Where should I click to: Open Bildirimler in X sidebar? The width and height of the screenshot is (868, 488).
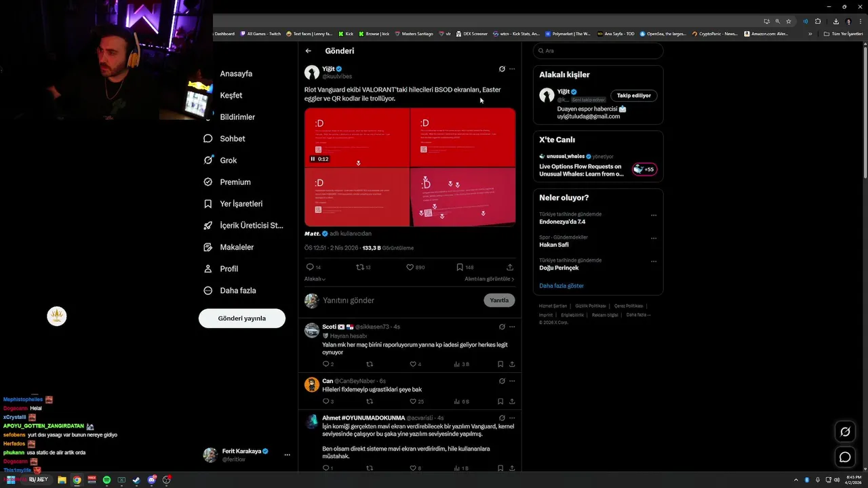[x=237, y=117]
